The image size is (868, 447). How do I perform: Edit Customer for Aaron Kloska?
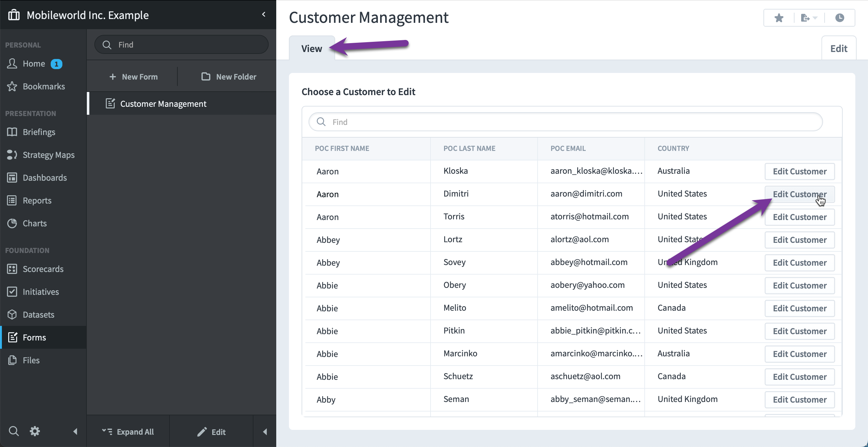click(800, 171)
